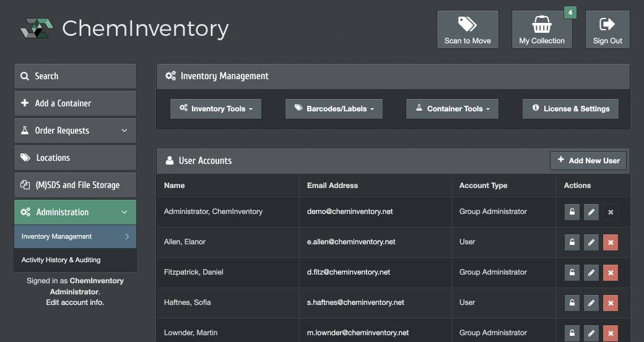Viewport: 644px width, 342px height.
Task: Open Scan to Move
Action: (468, 30)
